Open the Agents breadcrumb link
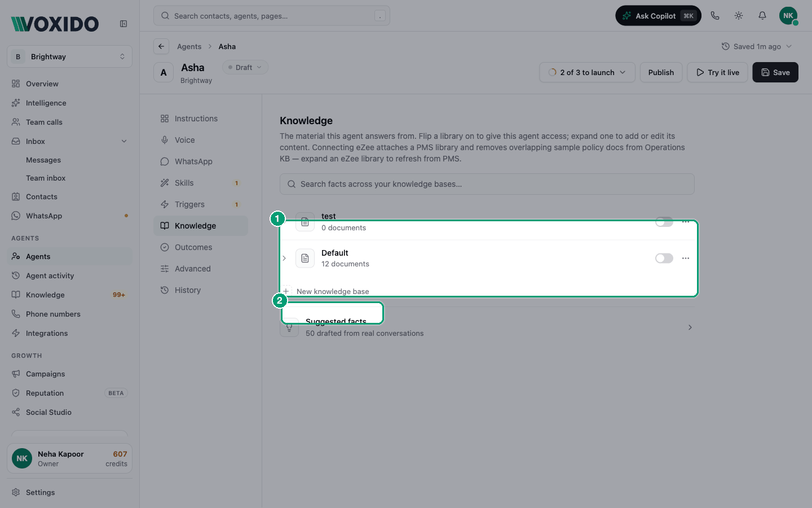This screenshot has width=812, height=508. pyautogui.click(x=189, y=46)
